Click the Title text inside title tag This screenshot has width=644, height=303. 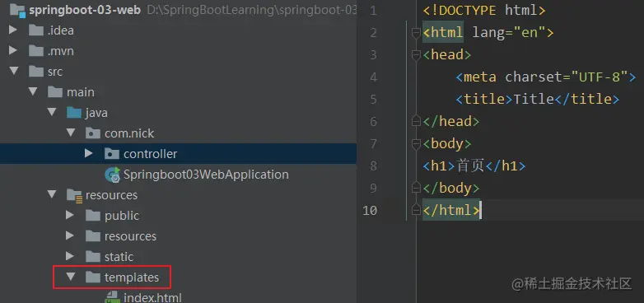pos(534,99)
